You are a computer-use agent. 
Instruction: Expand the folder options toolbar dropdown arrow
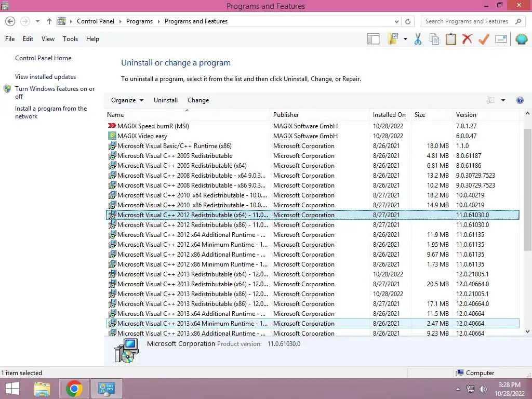point(405,39)
